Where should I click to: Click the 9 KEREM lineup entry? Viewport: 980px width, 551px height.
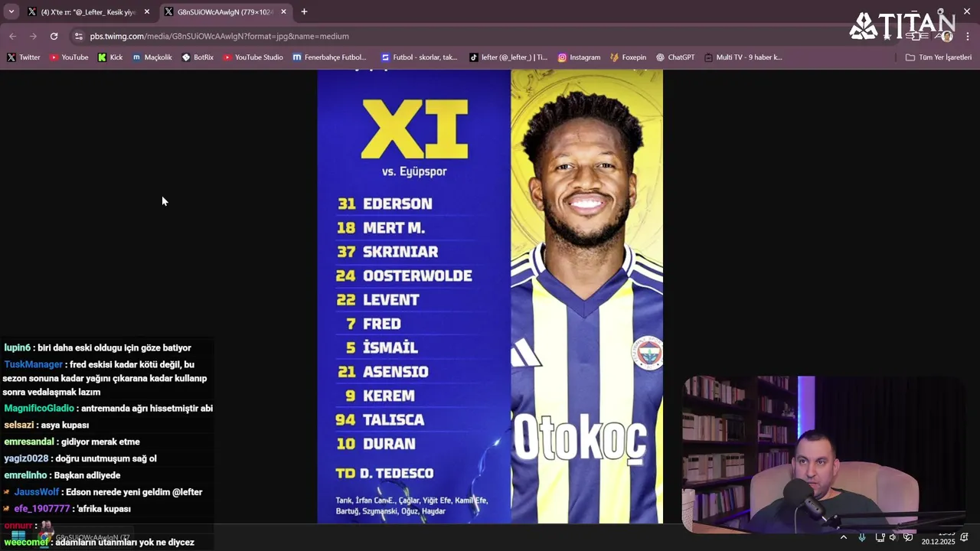coord(380,396)
